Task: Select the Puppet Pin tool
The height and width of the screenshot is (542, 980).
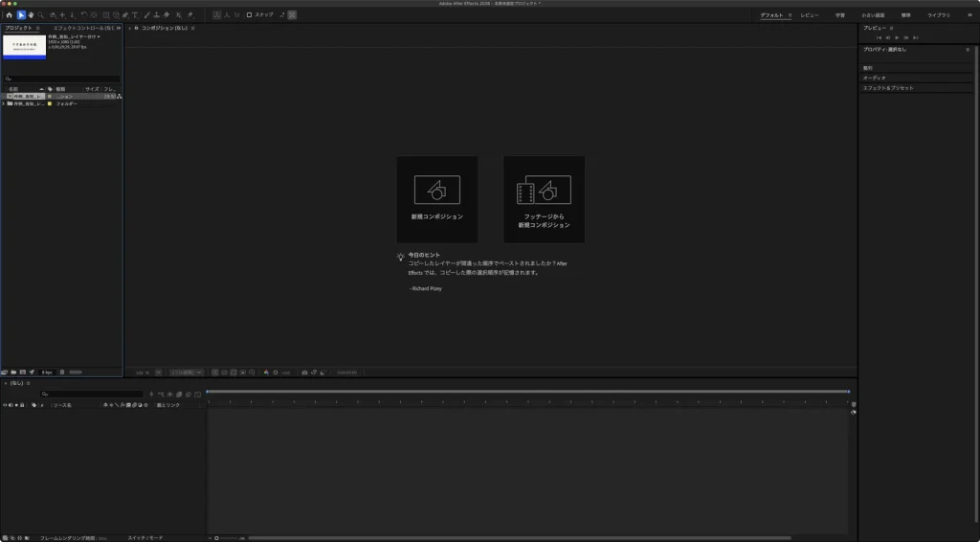Action: 190,15
